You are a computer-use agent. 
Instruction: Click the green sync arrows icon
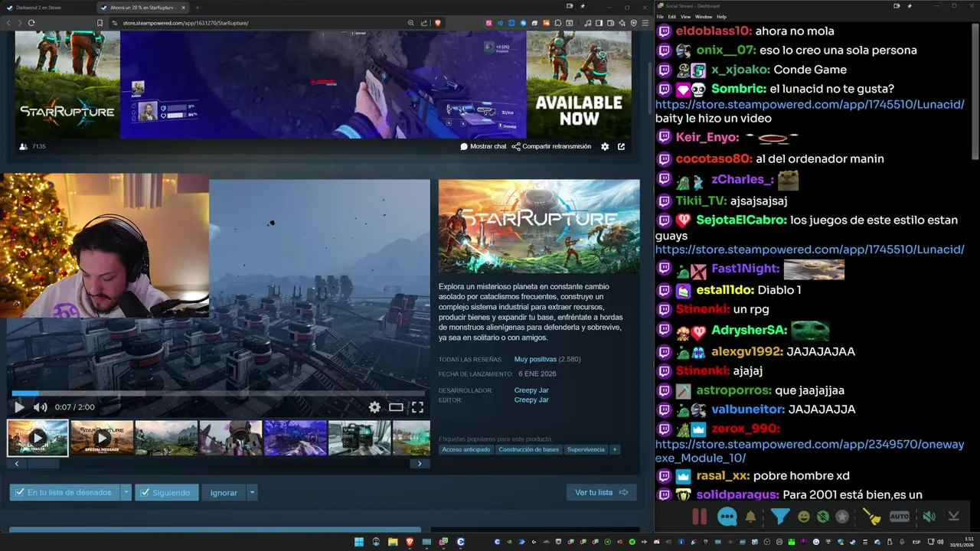823,517
